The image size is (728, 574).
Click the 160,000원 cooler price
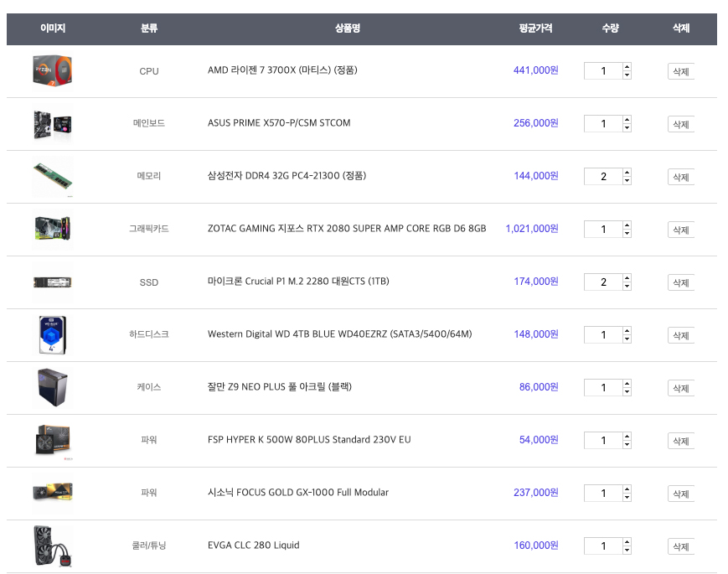pos(536,546)
